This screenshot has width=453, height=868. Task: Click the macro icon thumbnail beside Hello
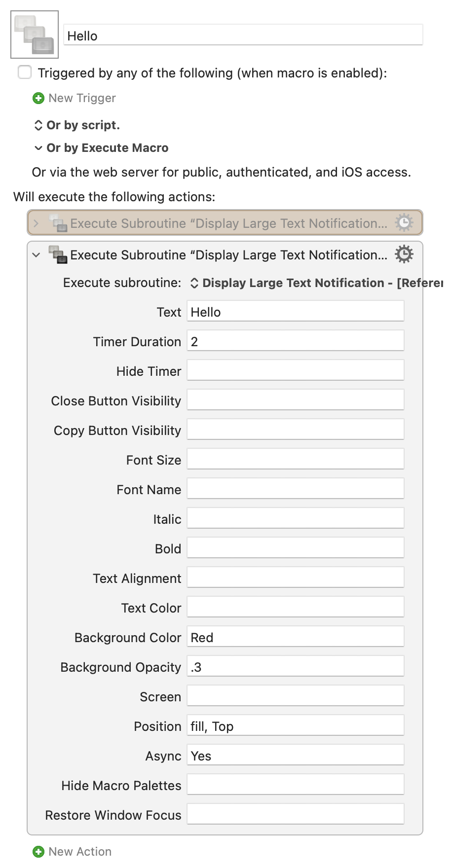[35, 35]
